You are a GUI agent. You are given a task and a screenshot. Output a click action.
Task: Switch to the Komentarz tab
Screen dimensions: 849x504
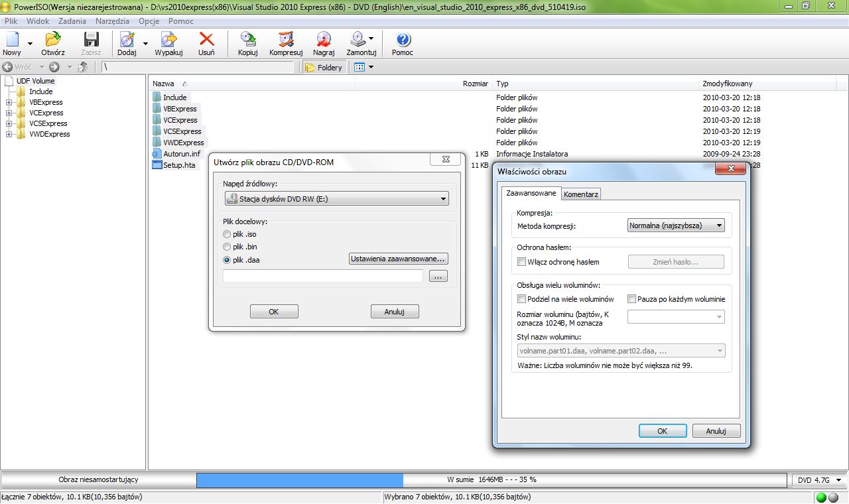581,194
